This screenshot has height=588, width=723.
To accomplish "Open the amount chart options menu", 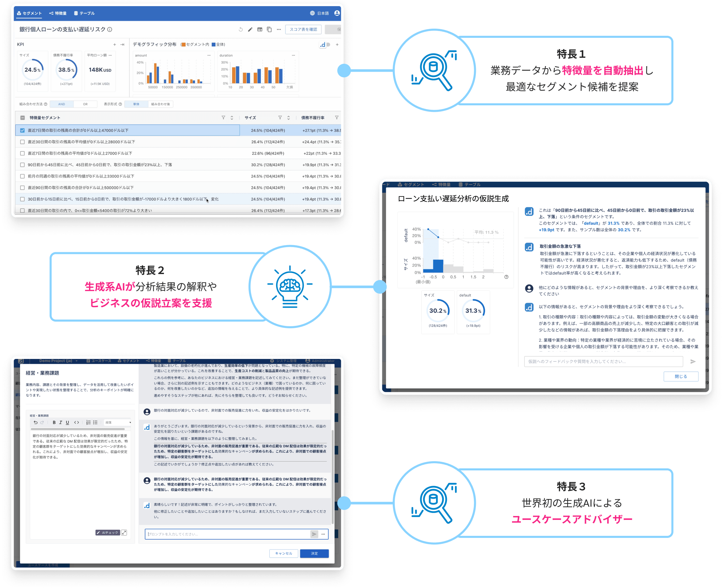I will pos(209,55).
